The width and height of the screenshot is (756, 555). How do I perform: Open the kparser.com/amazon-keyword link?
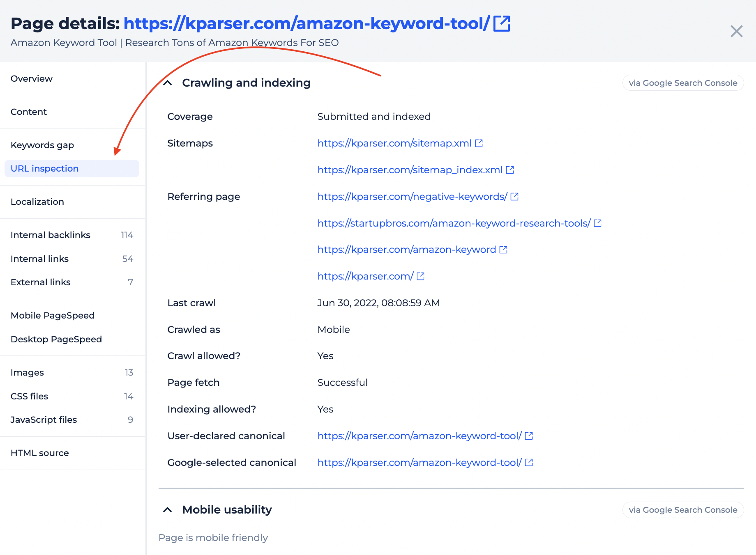[x=407, y=250]
